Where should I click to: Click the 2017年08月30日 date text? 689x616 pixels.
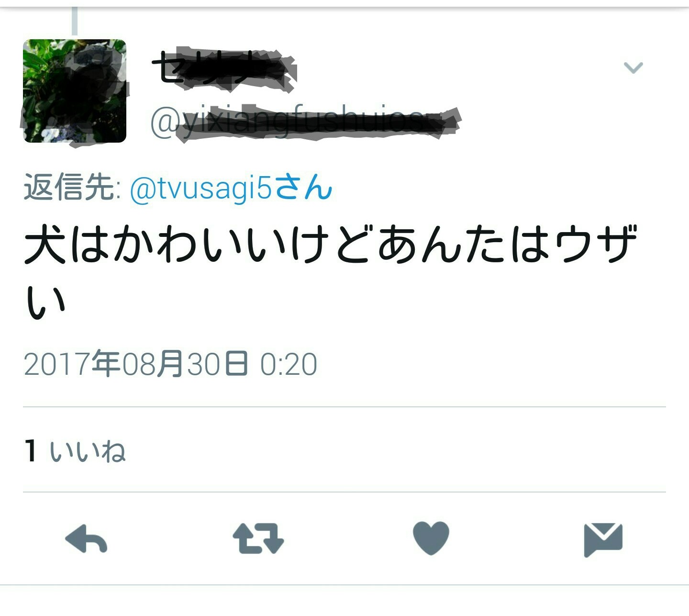pyautogui.click(x=136, y=364)
